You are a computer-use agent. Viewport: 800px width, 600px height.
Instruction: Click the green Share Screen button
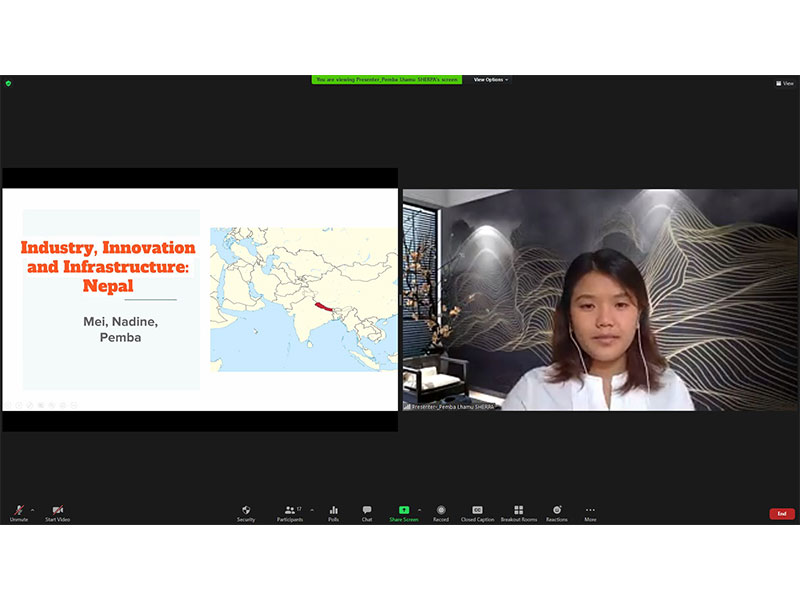(404, 511)
